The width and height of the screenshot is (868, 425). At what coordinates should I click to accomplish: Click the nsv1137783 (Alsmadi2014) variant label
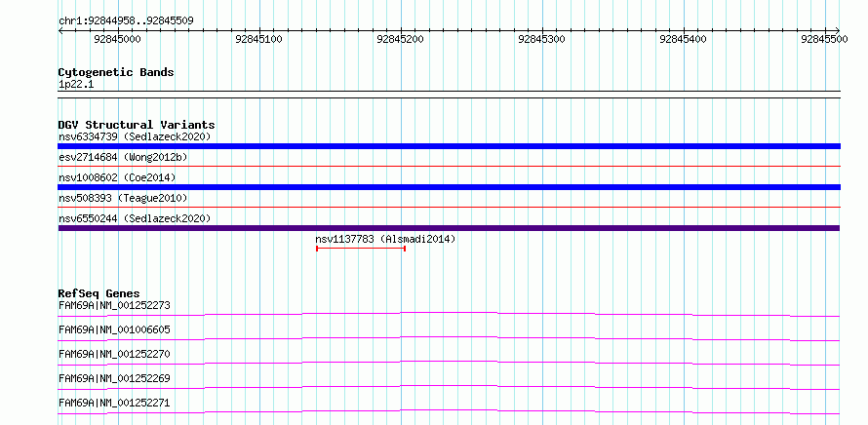pos(385,239)
